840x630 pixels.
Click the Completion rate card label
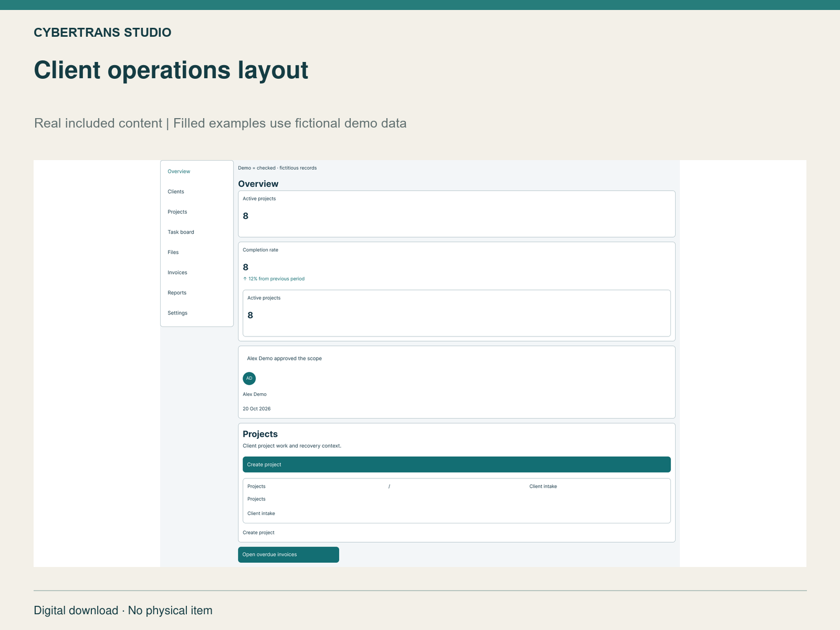pos(260,250)
